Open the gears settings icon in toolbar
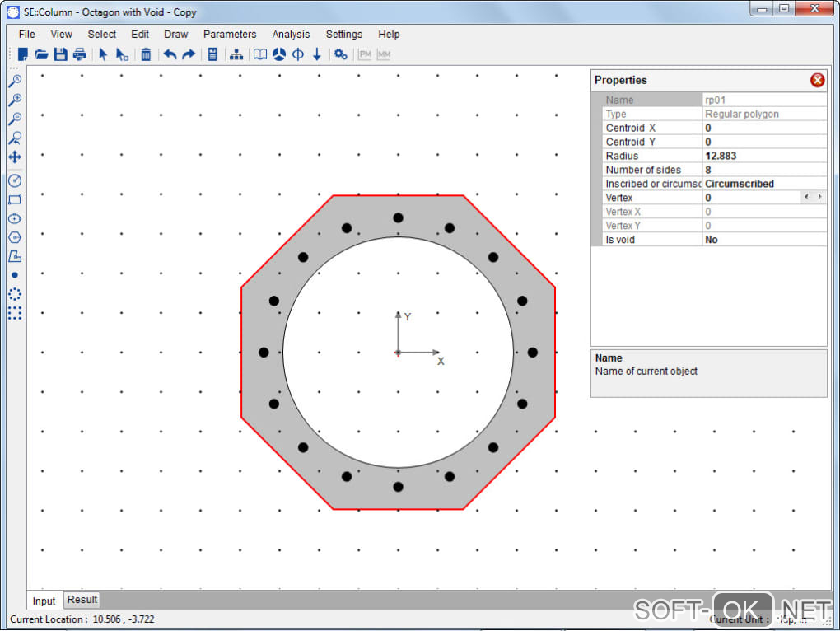Viewport: 840px width, 631px height. (x=340, y=54)
